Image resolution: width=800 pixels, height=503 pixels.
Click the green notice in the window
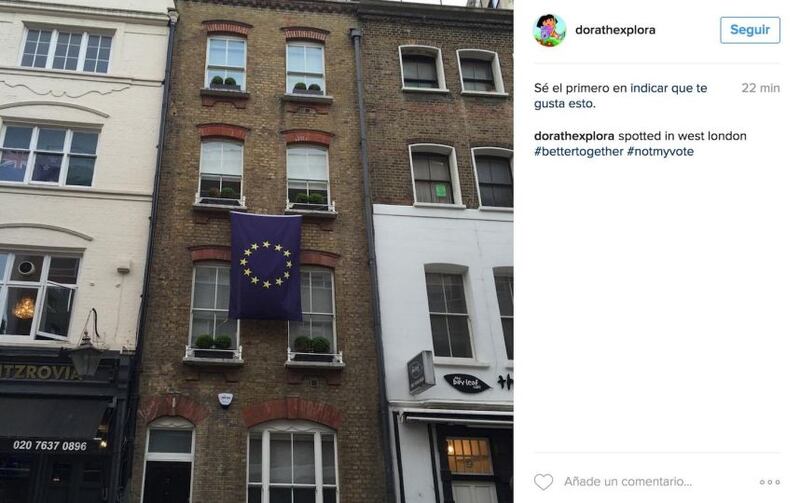pyautogui.click(x=441, y=191)
